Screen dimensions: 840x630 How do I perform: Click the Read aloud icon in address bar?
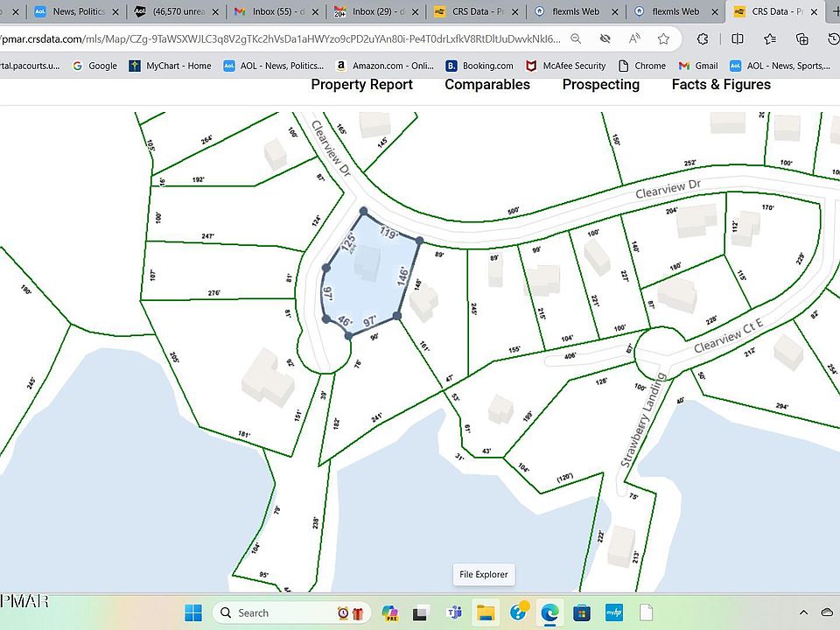tap(634, 38)
